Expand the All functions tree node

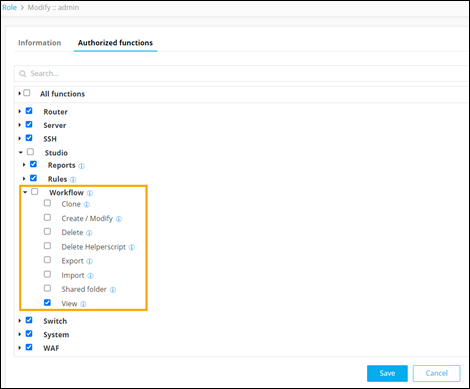click(x=20, y=93)
